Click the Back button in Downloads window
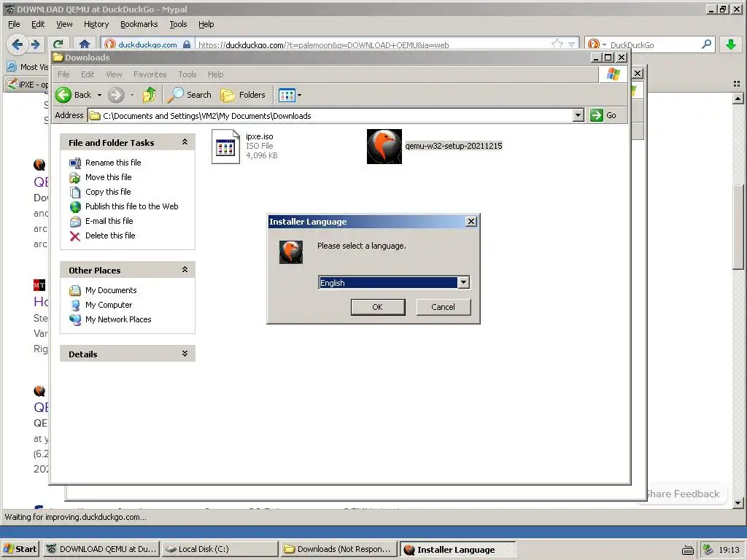Screen dimensions: 747x560 (74, 95)
